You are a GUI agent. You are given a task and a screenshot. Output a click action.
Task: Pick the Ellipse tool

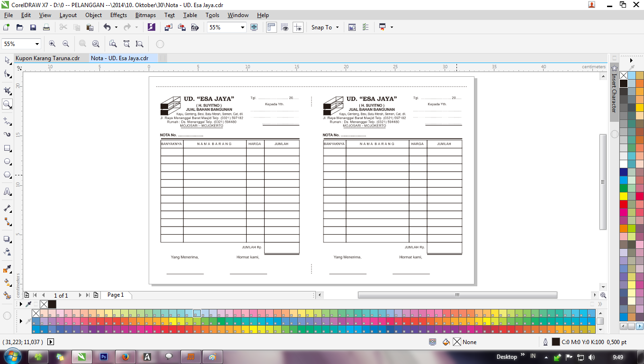point(7,162)
